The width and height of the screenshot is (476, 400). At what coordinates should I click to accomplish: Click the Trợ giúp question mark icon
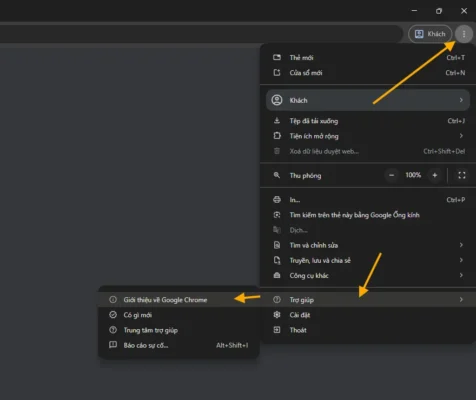[x=277, y=300]
